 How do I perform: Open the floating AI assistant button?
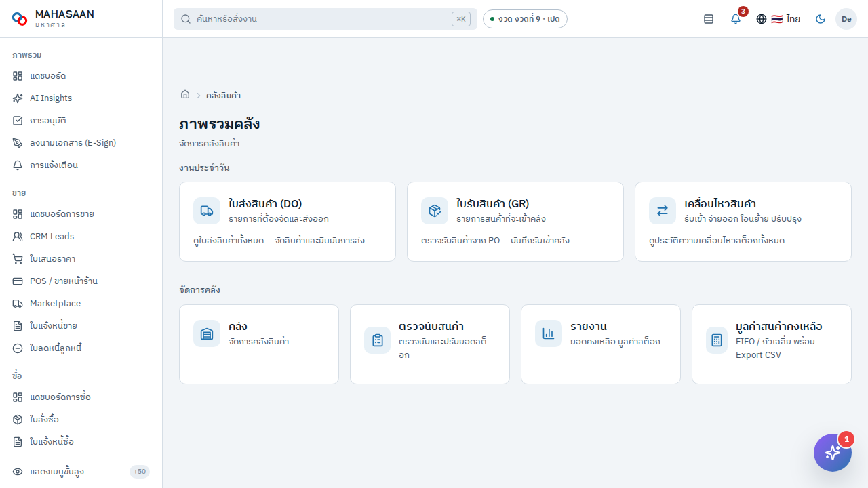[833, 453]
